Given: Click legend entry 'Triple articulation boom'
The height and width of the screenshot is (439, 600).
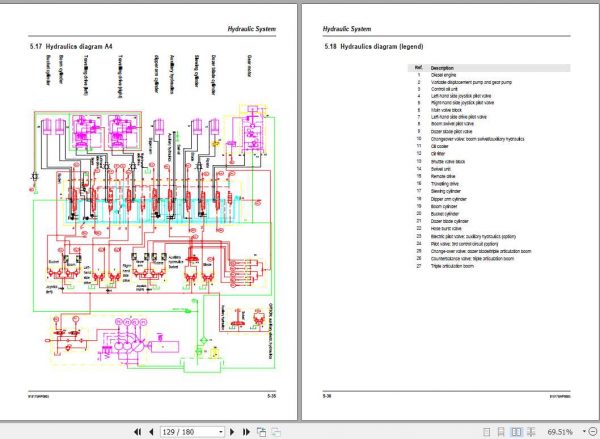Looking at the screenshot, I should [452, 266].
